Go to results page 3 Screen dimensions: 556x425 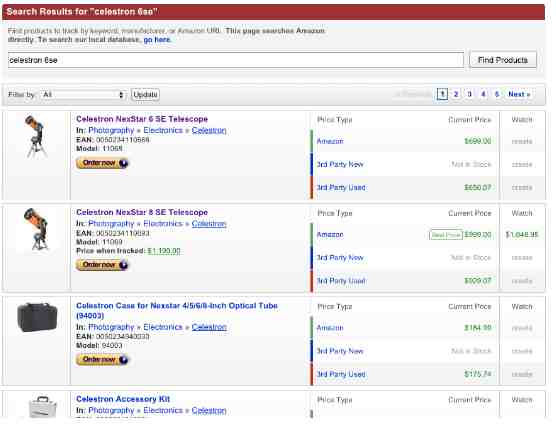tap(469, 94)
